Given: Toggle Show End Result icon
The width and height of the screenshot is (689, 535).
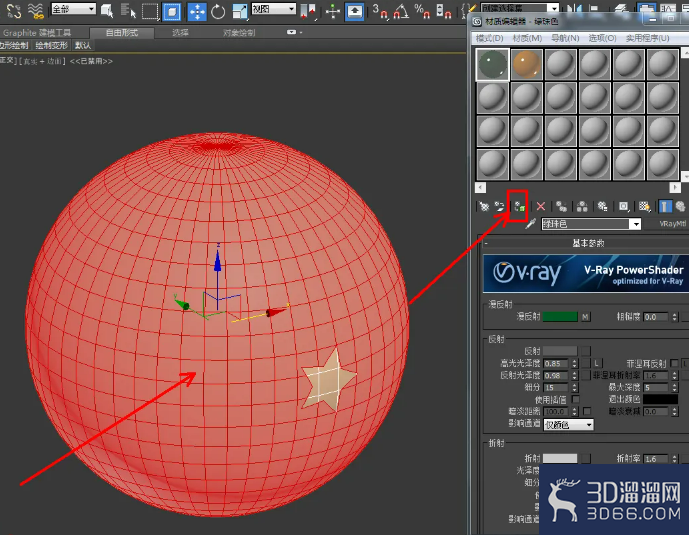Looking at the screenshot, I should point(665,206).
